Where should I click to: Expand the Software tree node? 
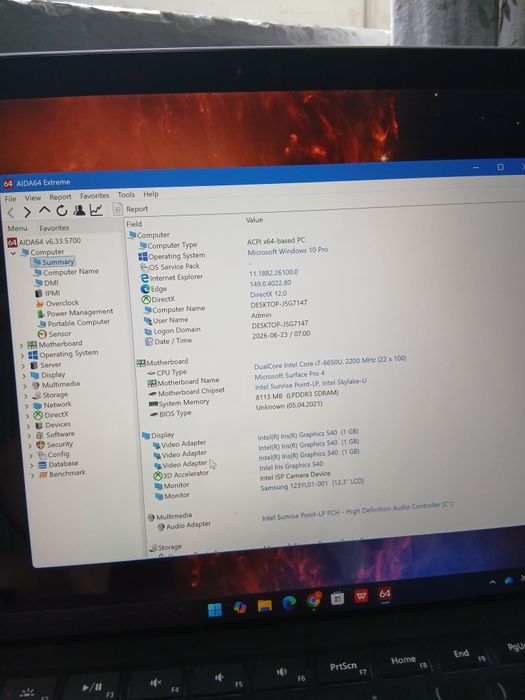tap(30, 436)
